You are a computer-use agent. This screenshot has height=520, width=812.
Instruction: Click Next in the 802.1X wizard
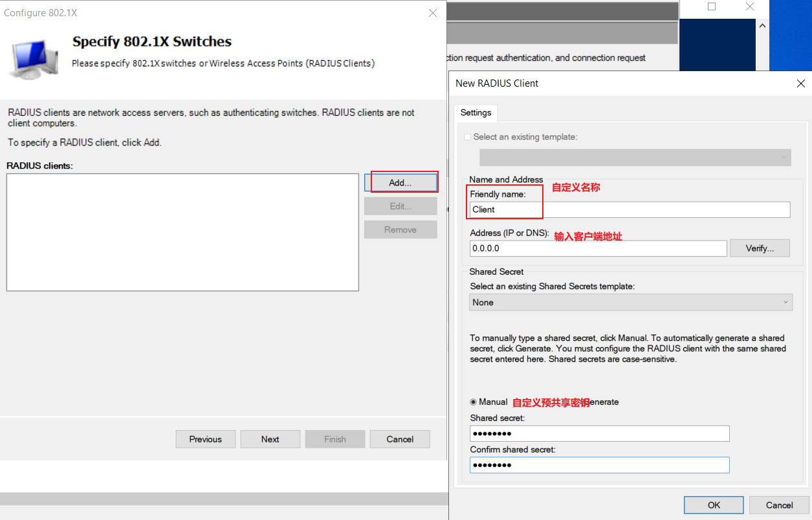coord(270,439)
